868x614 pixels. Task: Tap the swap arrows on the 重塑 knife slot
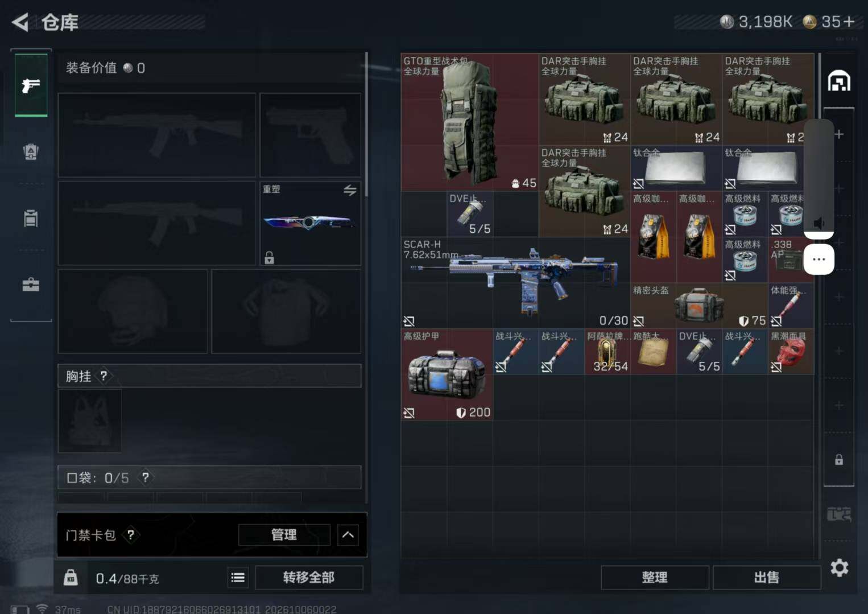pyautogui.click(x=350, y=190)
